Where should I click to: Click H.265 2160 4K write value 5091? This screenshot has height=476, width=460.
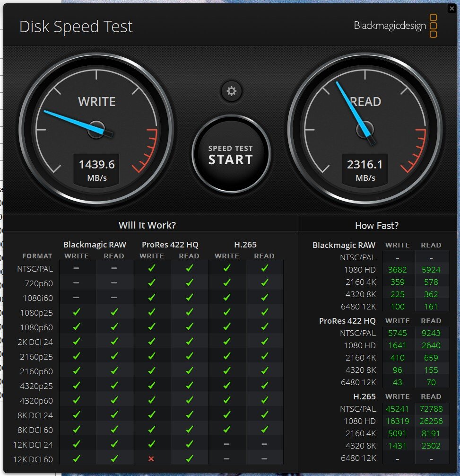click(397, 433)
